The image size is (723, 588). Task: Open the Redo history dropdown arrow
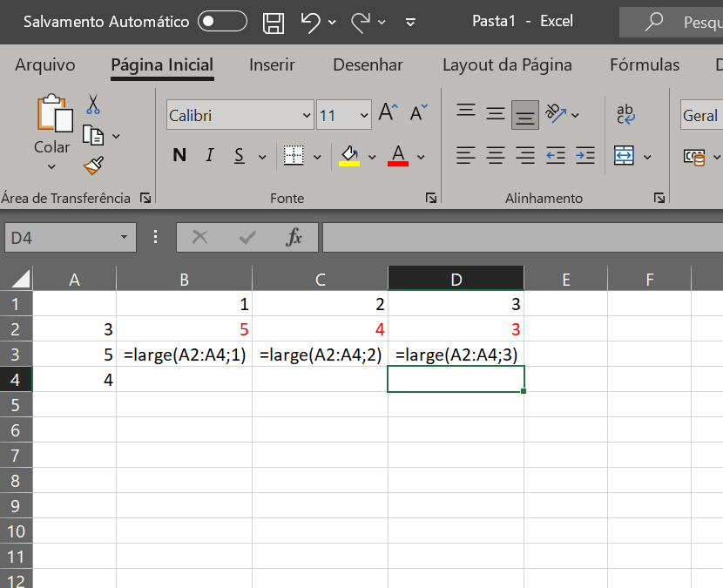click(382, 22)
